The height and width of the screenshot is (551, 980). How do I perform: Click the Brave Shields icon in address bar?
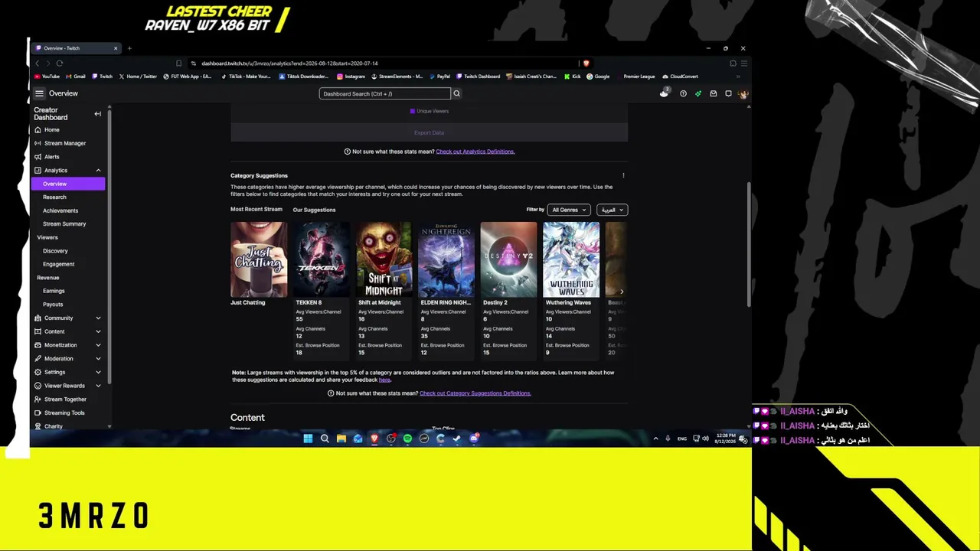586,64
